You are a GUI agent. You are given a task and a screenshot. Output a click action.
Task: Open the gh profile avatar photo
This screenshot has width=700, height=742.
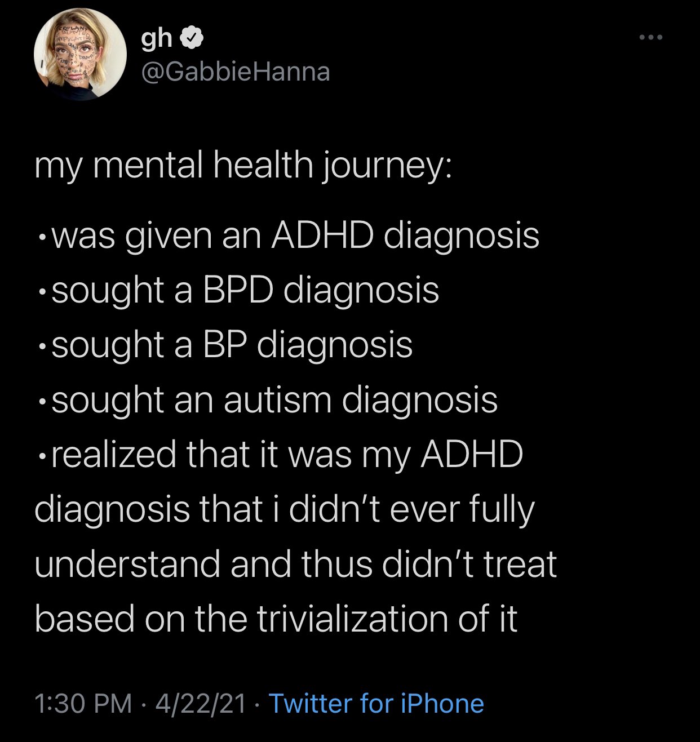[81, 54]
